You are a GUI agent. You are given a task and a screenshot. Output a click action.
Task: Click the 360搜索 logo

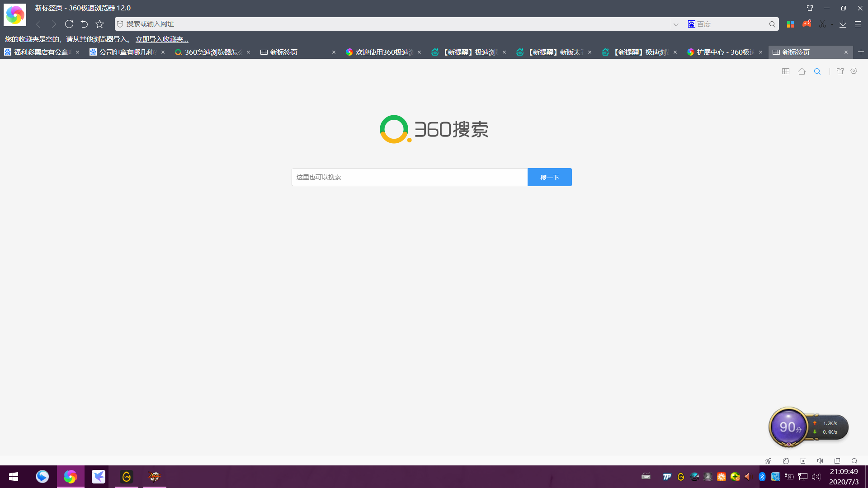434,129
